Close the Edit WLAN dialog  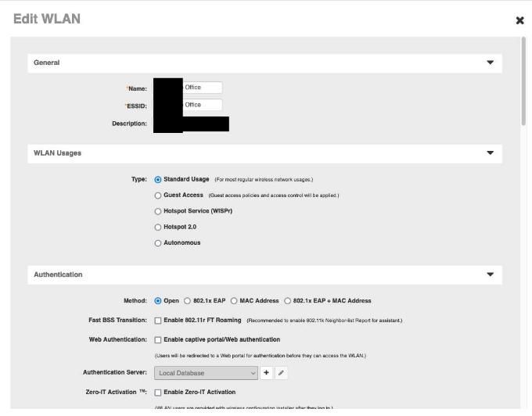519,20
